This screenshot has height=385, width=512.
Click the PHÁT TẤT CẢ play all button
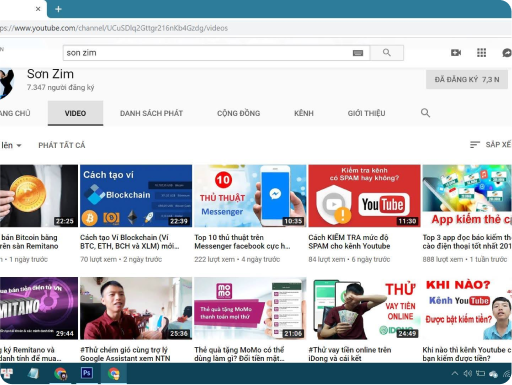[x=62, y=145]
